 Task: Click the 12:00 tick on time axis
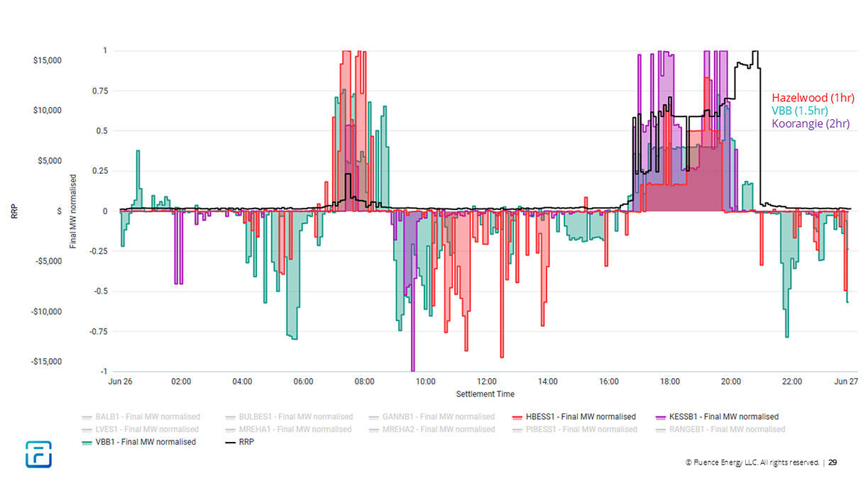click(487, 382)
